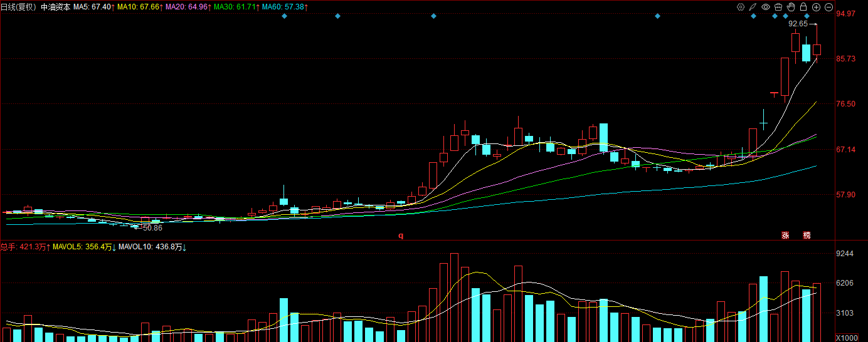Click the 76.50 price axis value

pos(847,104)
